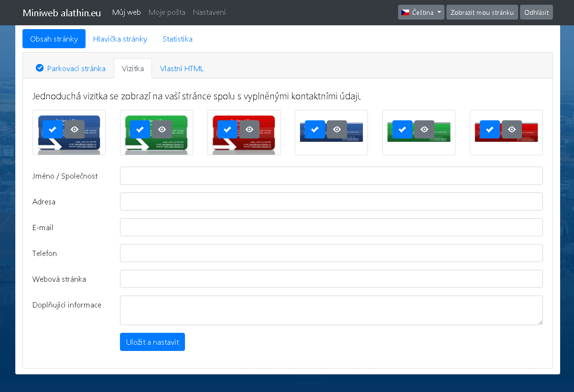This screenshot has width=574, height=392.
Task: Preview the red arrow business card
Action: [x=249, y=129]
